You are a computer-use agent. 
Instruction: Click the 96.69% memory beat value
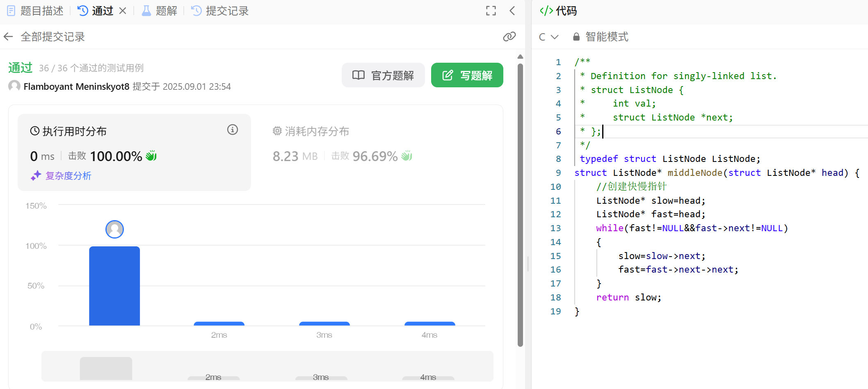coord(375,156)
